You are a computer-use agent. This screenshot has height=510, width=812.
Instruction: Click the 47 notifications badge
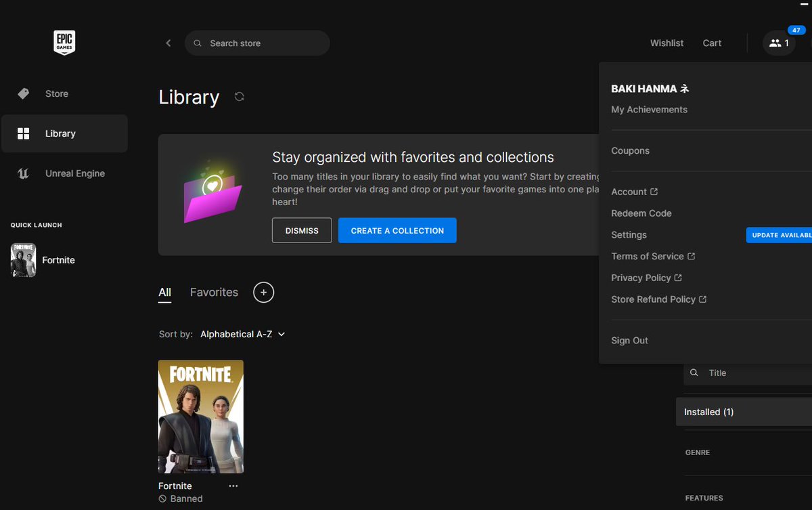[795, 30]
